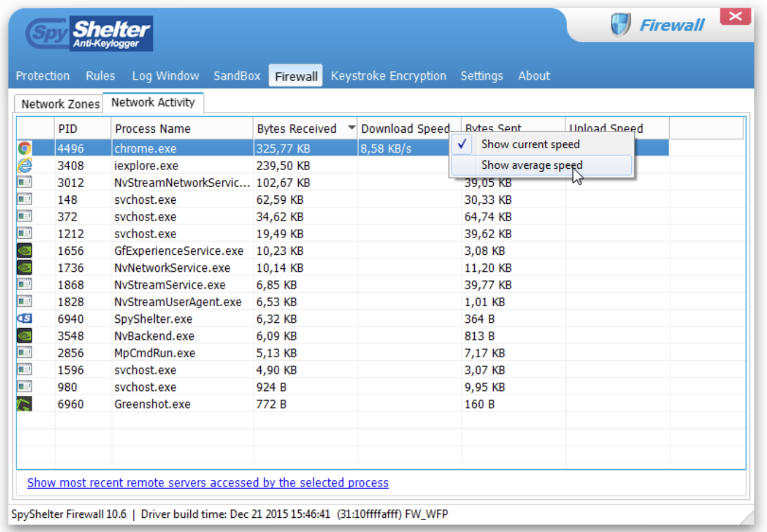767x532 pixels.
Task: Click the icon beside PID 1212 svchost.exe
Action: click(24, 233)
